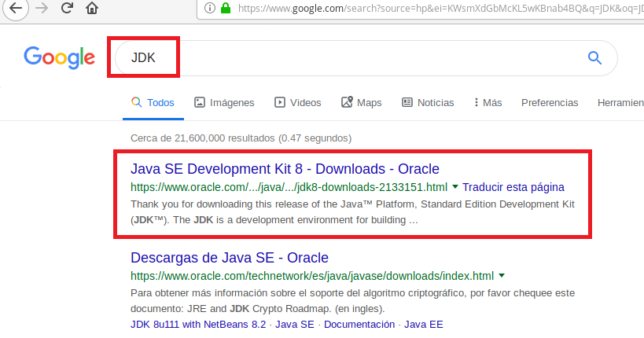This screenshot has height=338, width=644.
Task: Click the browser back arrow button
Action: 16,9
